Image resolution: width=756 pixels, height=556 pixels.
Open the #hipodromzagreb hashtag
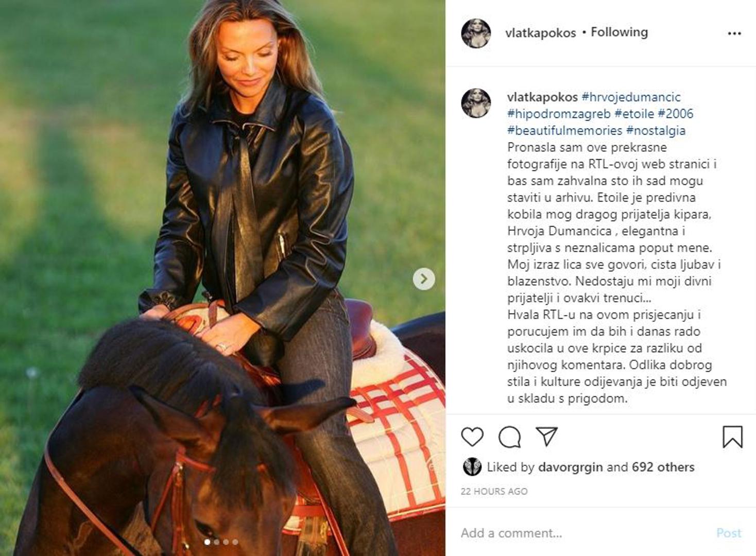559,113
